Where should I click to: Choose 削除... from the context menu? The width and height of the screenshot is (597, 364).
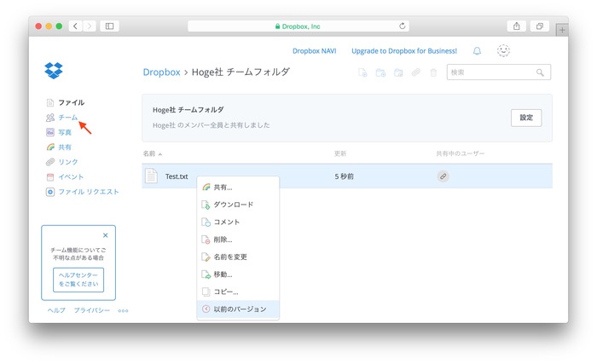(238, 240)
